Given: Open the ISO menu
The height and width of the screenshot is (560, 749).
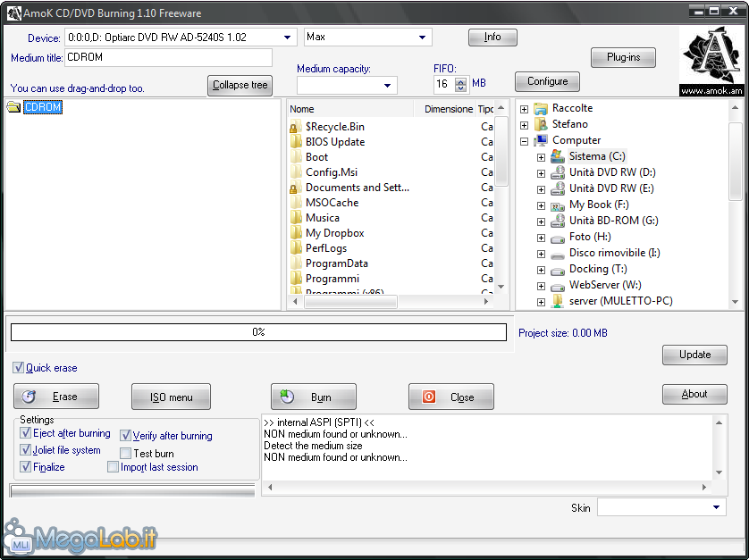Looking at the screenshot, I should (171, 397).
